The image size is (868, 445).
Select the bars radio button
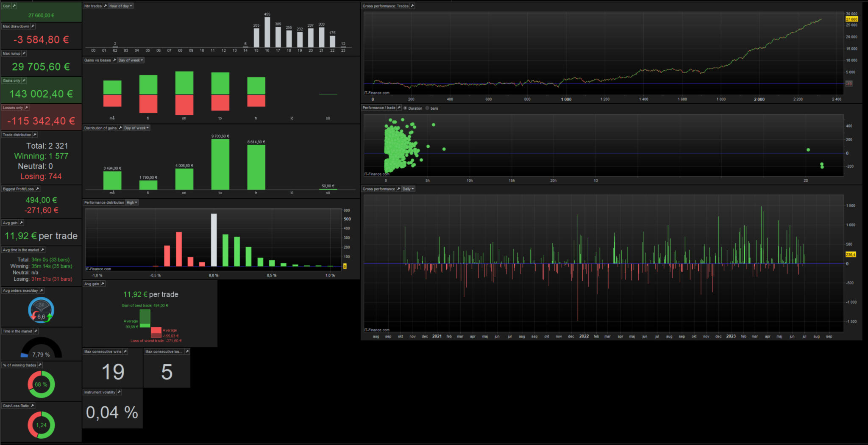(x=427, y=108)
